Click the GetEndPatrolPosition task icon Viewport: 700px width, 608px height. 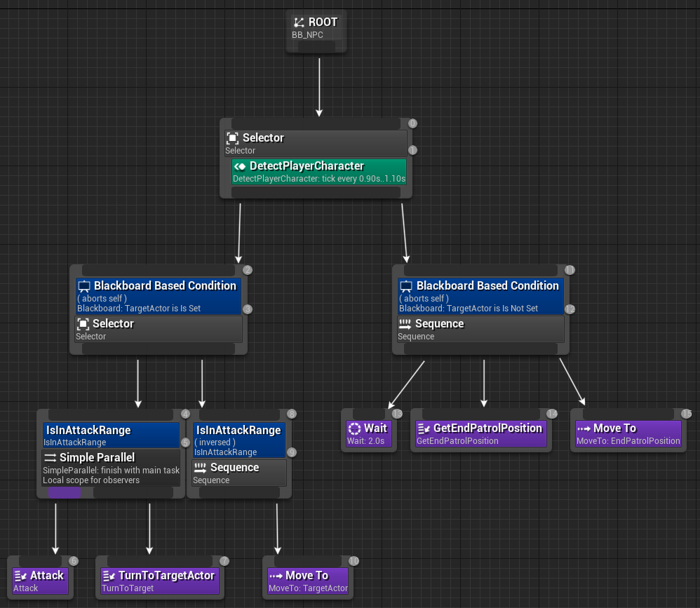pyautogui.click(x=424, y=428)
